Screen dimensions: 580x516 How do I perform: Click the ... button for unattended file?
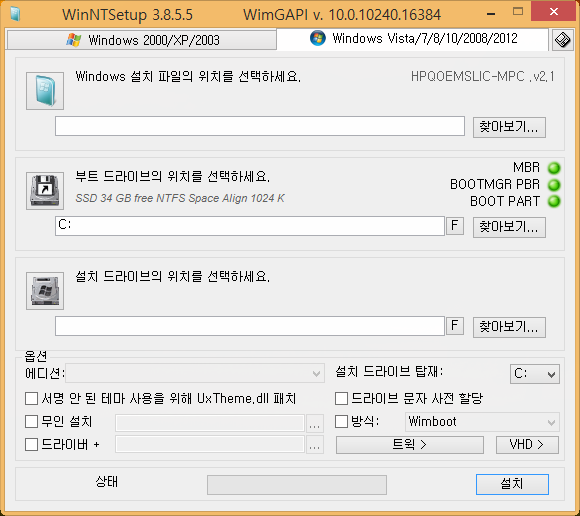tap(314, 423)
